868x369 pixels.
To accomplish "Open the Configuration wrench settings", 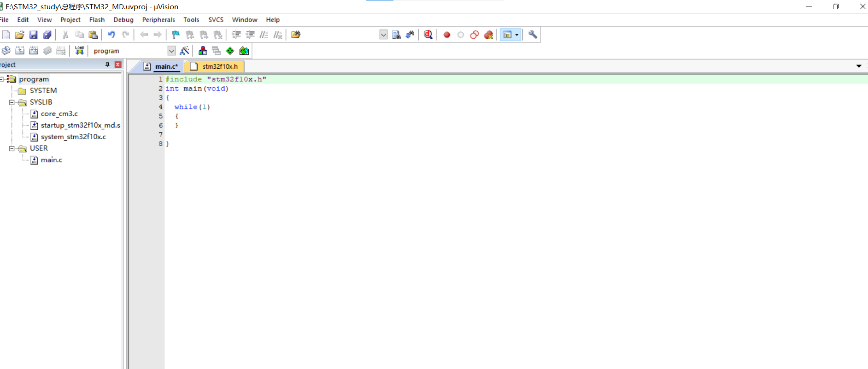I will tap(533, 35).
